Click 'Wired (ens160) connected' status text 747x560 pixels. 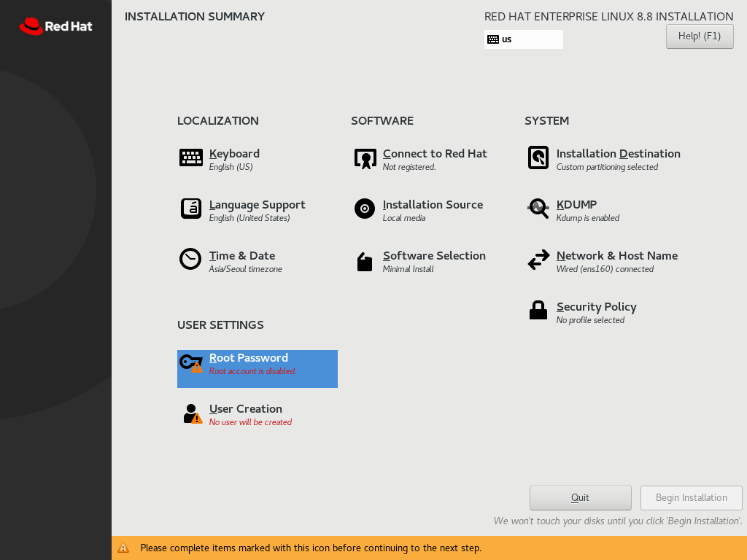(605, 269)
